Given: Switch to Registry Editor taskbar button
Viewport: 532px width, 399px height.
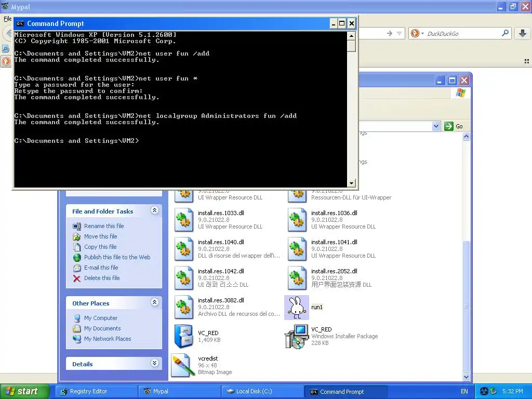Looking at the screenshot, I should coord(97,392).
